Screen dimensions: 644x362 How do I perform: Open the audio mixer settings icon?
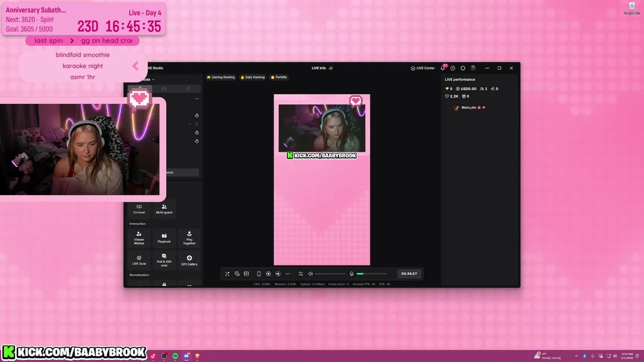point(301,274)
